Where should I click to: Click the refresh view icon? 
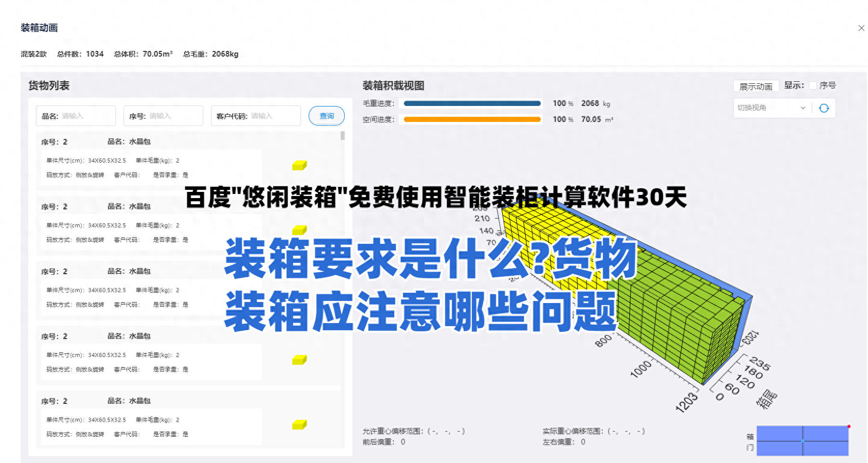coord(824,108)
